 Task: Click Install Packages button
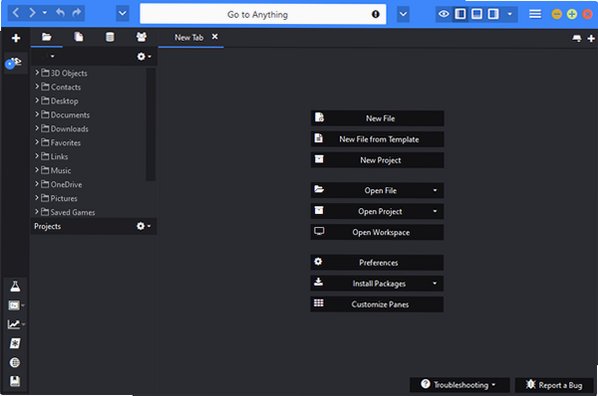pos(377,283)
